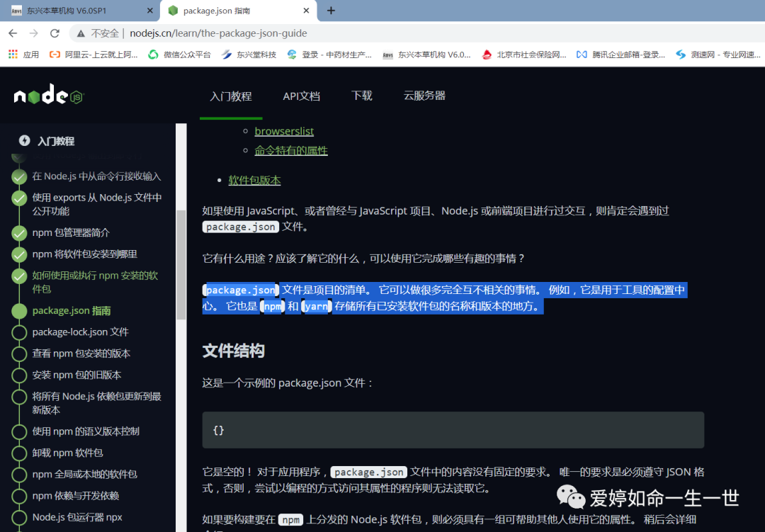Open 查看 npm 包安装的版本 lesson

[81, 354]
